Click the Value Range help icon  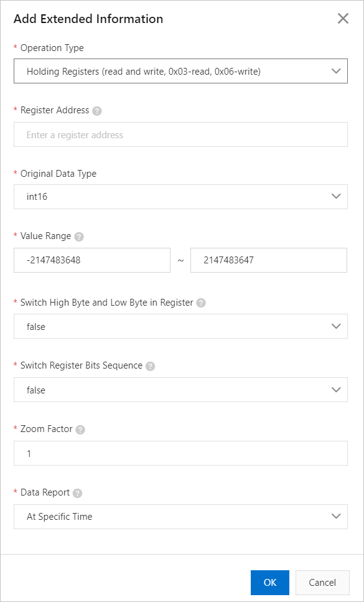point(79,237)
